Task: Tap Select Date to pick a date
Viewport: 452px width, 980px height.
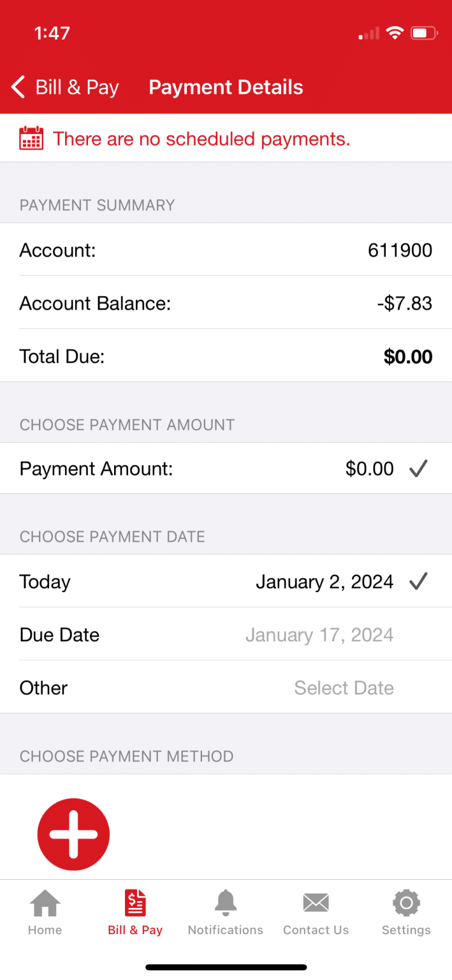Action: coord(344,687)
